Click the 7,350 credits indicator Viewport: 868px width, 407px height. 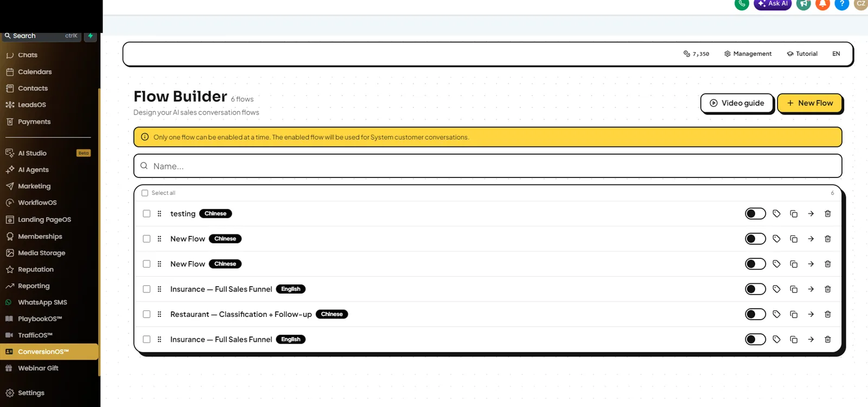click(x=697, y=54)
